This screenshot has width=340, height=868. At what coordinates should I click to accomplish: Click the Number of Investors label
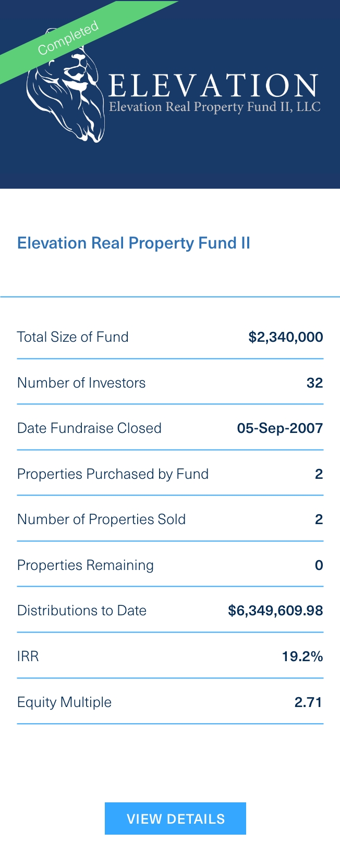81,383
